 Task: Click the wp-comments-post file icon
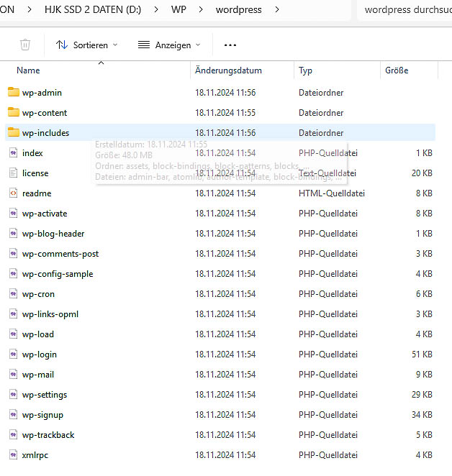14,254
